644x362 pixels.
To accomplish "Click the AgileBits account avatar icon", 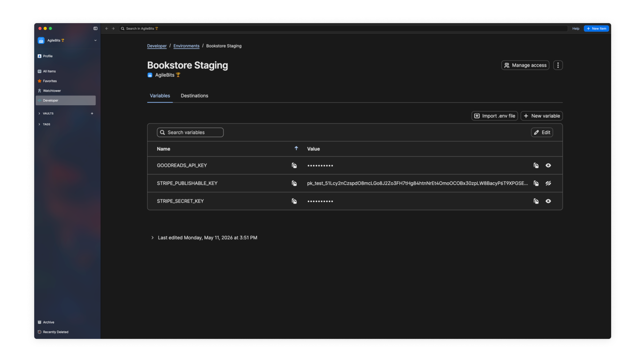I will (x=41, y=41).
